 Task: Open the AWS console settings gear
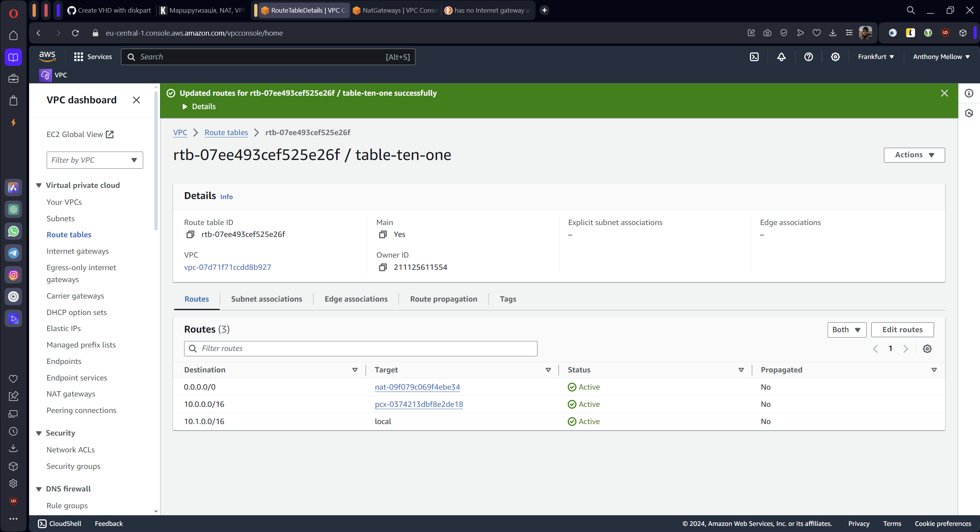pyautogui.click(x=835, y=57)
